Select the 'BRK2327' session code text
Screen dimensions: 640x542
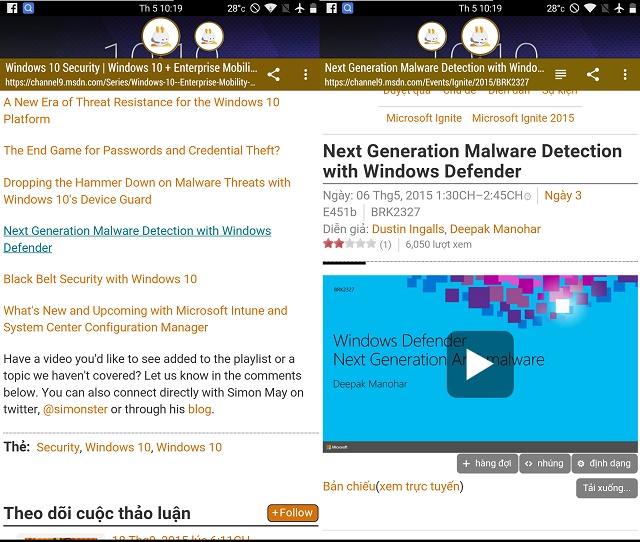coord(395,212)
